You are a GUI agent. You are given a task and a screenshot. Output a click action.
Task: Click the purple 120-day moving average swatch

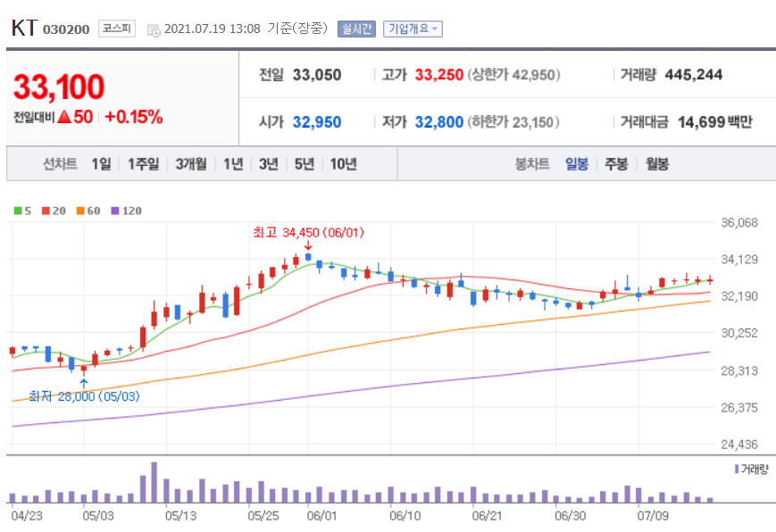tap(115, 211)
